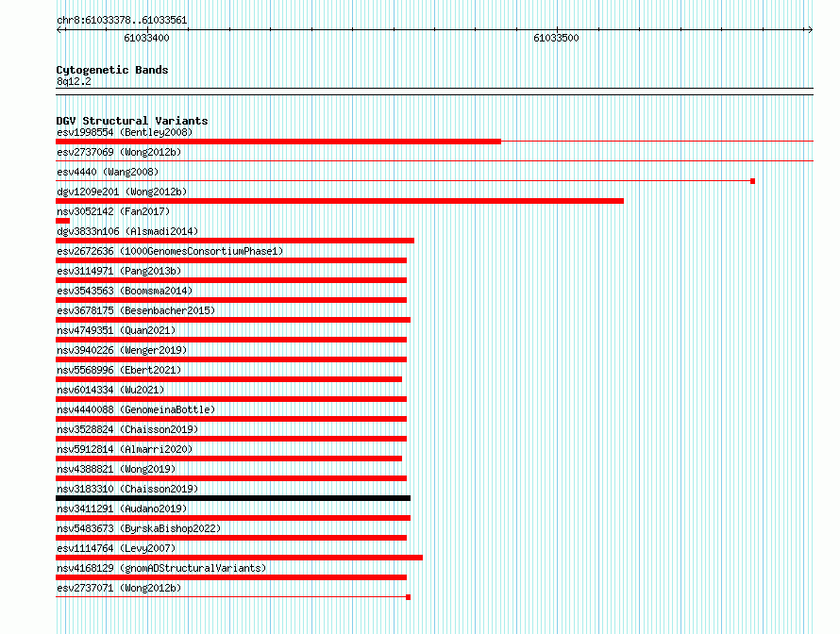The image size is (840, 634).
Task: Click the dgv3833n106 red variant bar
Action: 235,241
